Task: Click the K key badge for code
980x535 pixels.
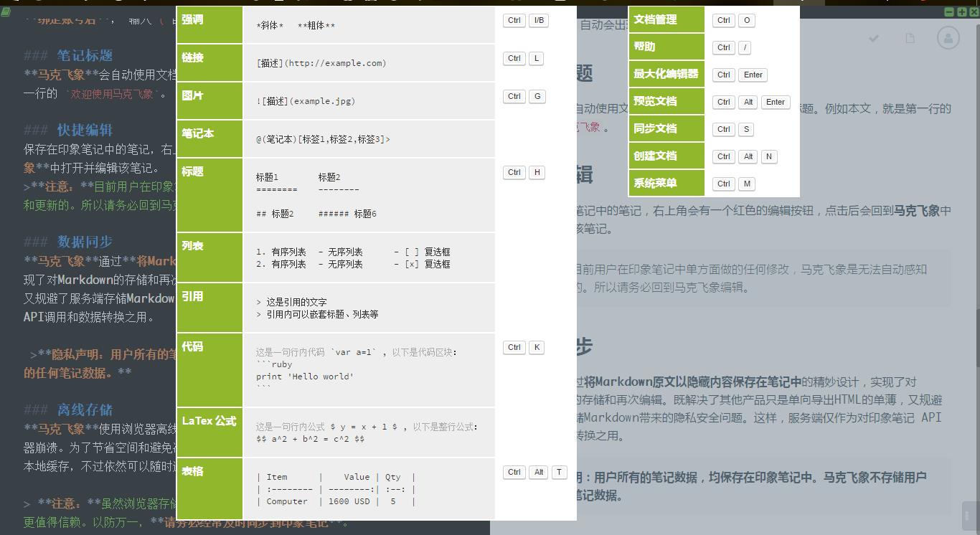Action: coord(537,347)
